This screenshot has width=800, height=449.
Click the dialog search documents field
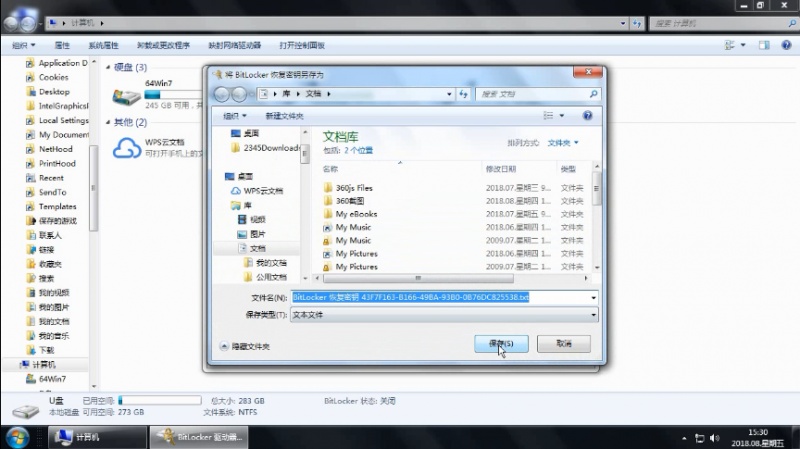click(x=538, y=94)
